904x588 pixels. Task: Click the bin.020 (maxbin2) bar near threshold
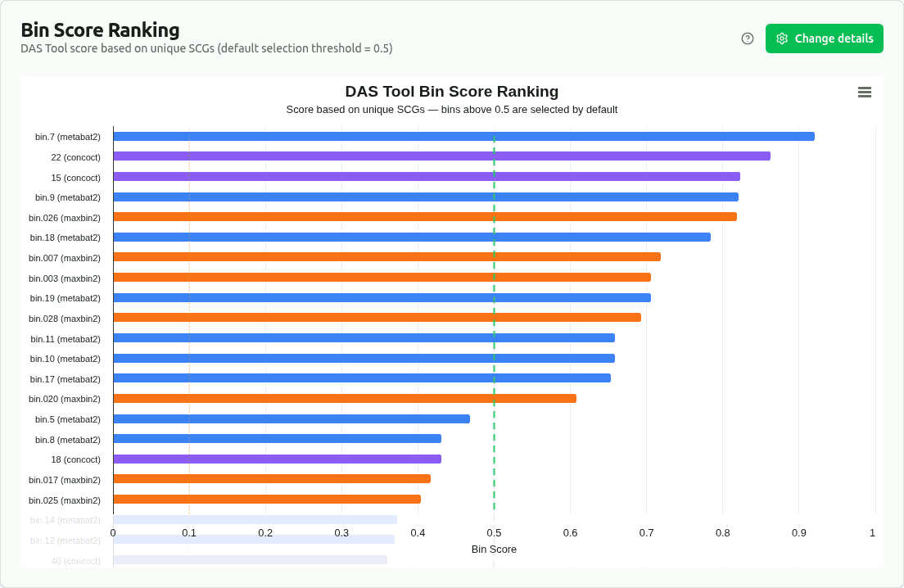coord(344,399)
